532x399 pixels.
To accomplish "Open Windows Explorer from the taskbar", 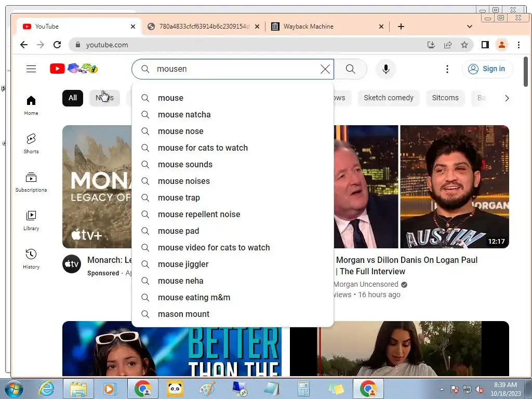I will click(78, 389).
